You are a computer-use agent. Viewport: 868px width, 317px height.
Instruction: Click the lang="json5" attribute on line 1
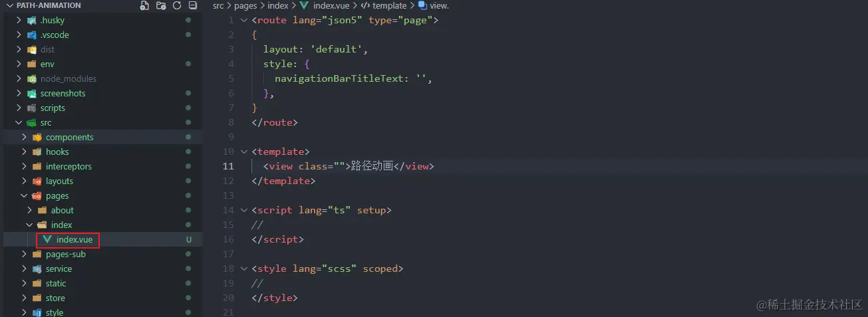point(327,20)
